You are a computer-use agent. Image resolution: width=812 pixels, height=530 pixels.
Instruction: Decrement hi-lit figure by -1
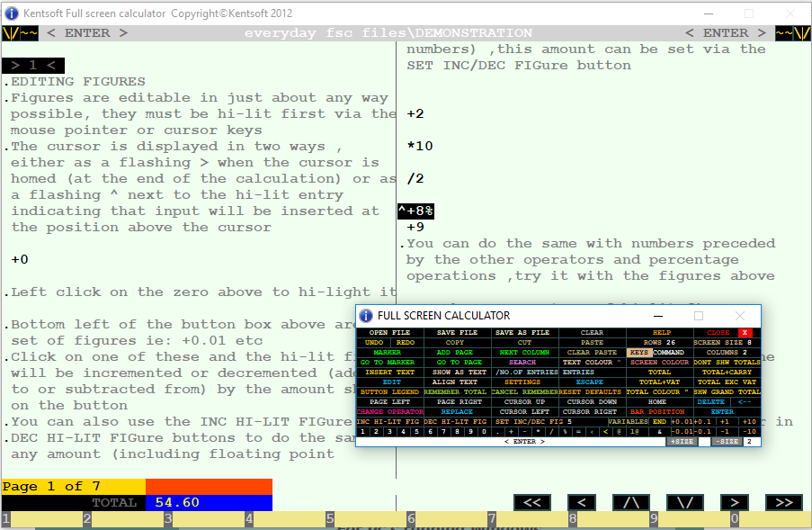(727, 432)
